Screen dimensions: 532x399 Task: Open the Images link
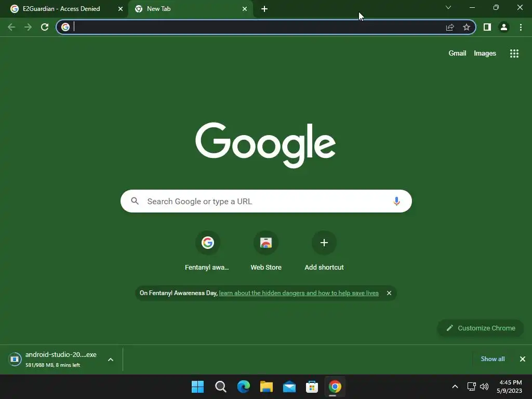(x=485, y=54)
